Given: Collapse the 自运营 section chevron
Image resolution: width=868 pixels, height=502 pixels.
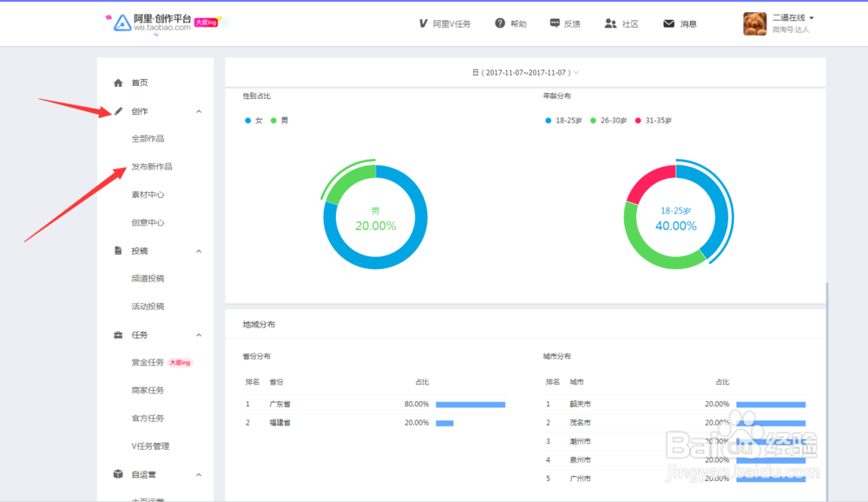Looking at the screenshot, I should [199, 474].
